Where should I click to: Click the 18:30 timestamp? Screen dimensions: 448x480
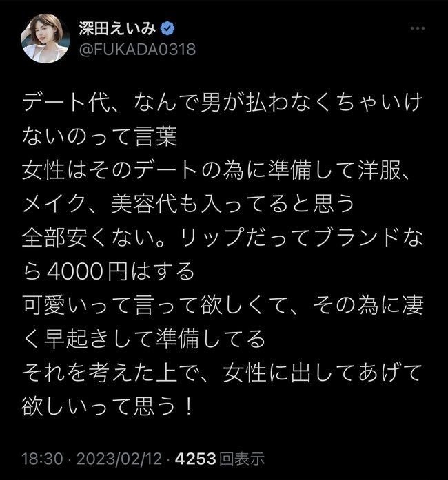point(42,459)
